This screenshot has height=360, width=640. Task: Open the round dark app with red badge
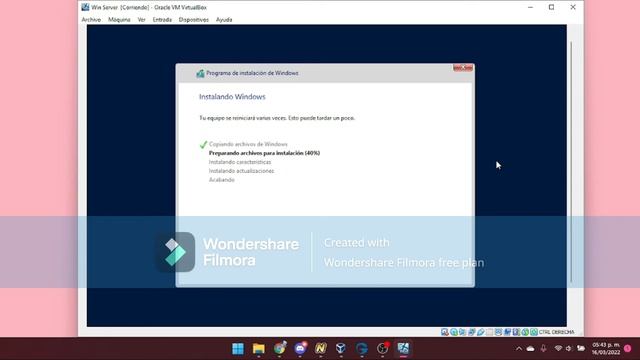point(382,349)
